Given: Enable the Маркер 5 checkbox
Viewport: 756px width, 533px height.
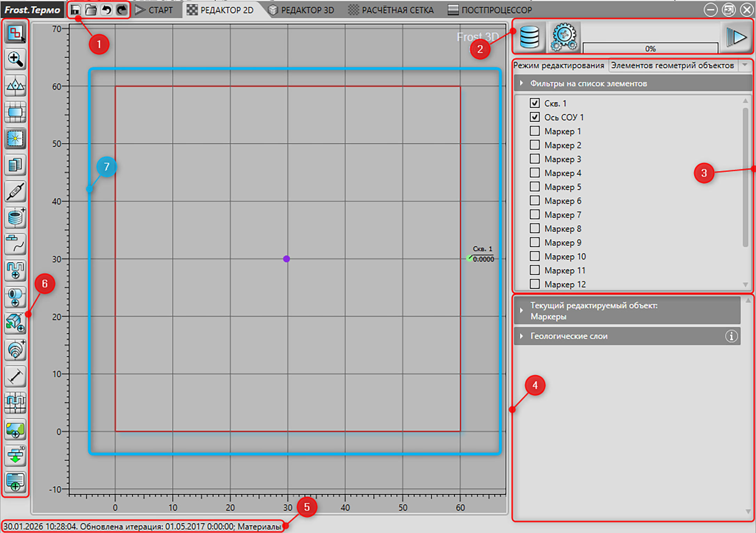Looking at the screenshot, I should point(535,186).
